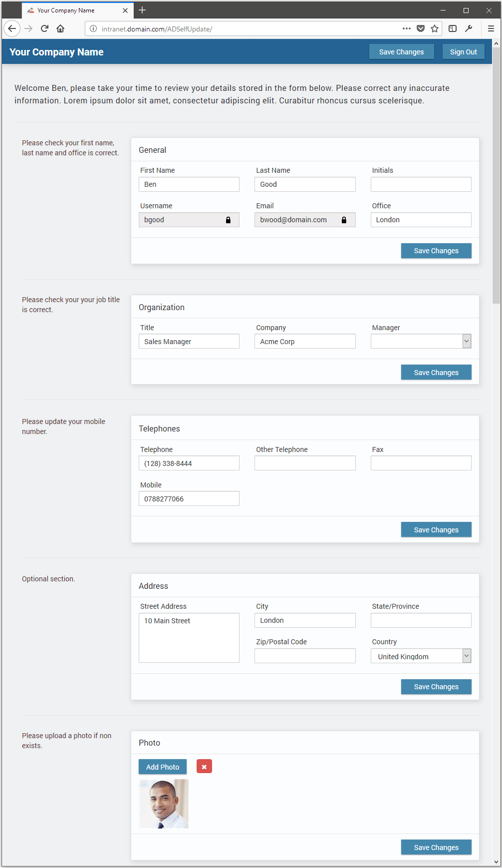This screenshot has width=502, height=868.
Task: Click the Office field containing London
Action: [421, 220]
